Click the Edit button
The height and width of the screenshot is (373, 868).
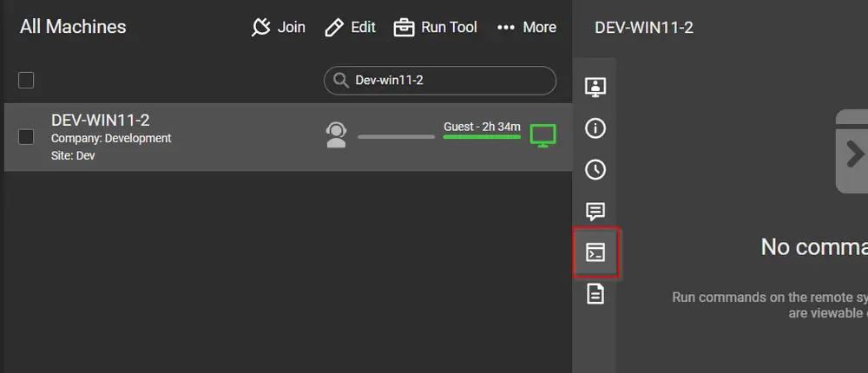350,27
